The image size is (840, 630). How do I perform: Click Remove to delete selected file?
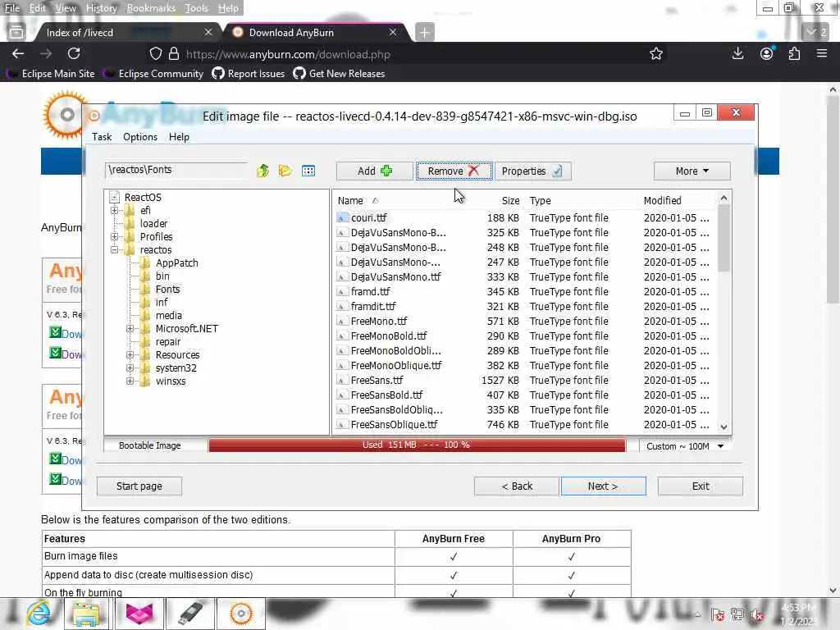click(453, 171)
